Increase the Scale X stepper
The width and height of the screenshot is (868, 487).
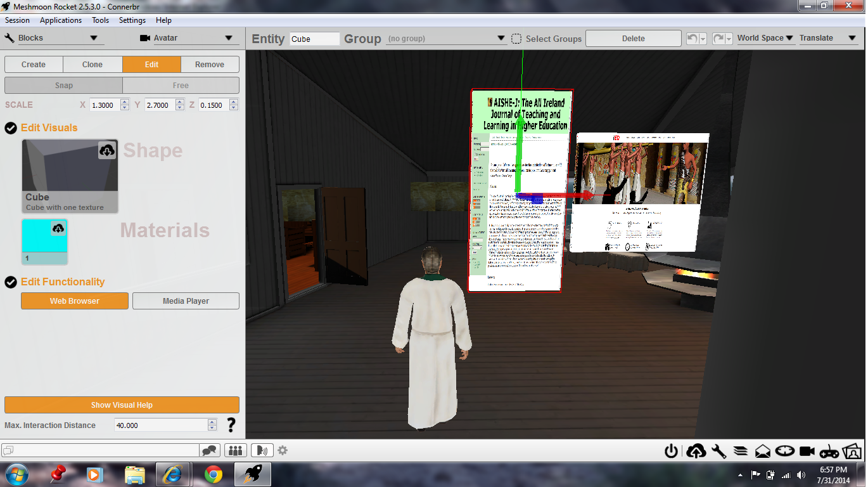tap(125, 102)
